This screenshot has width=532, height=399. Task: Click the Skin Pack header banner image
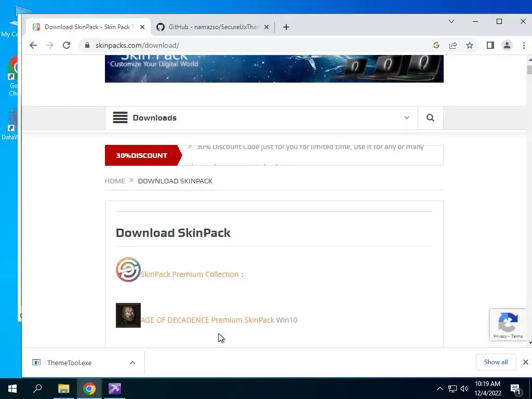pyautogui.click(x=274, y=69)
